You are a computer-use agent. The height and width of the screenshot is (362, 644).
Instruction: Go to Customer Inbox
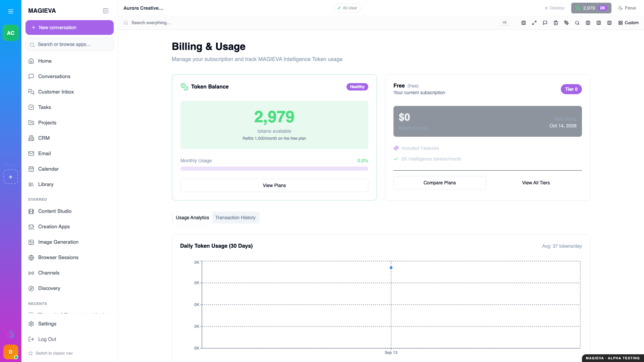click(x=70, y=92)
